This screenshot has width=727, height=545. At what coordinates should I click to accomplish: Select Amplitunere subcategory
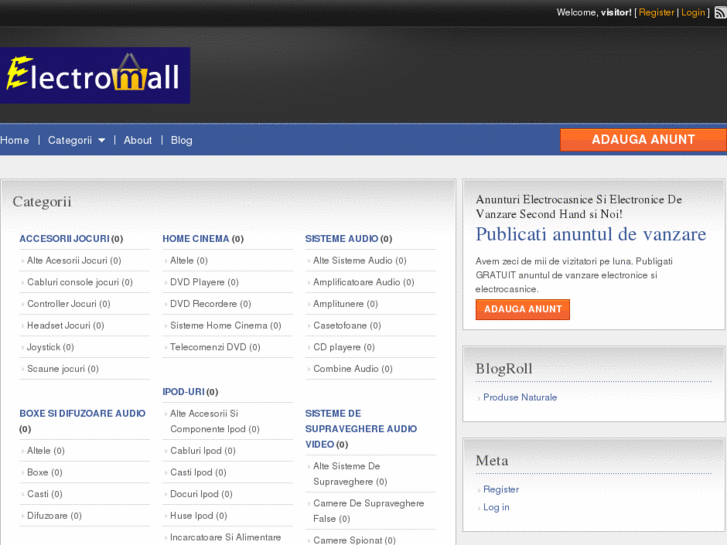(338, 304)
